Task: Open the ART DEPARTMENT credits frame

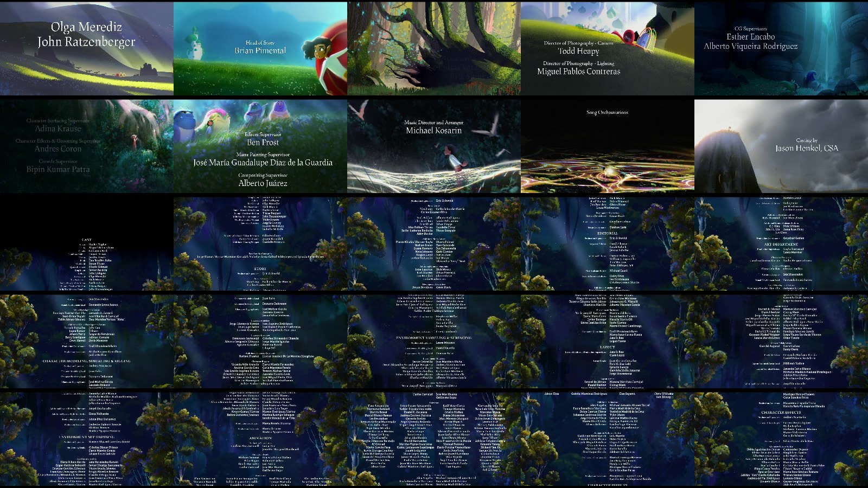Action: [x=781, y=244]
